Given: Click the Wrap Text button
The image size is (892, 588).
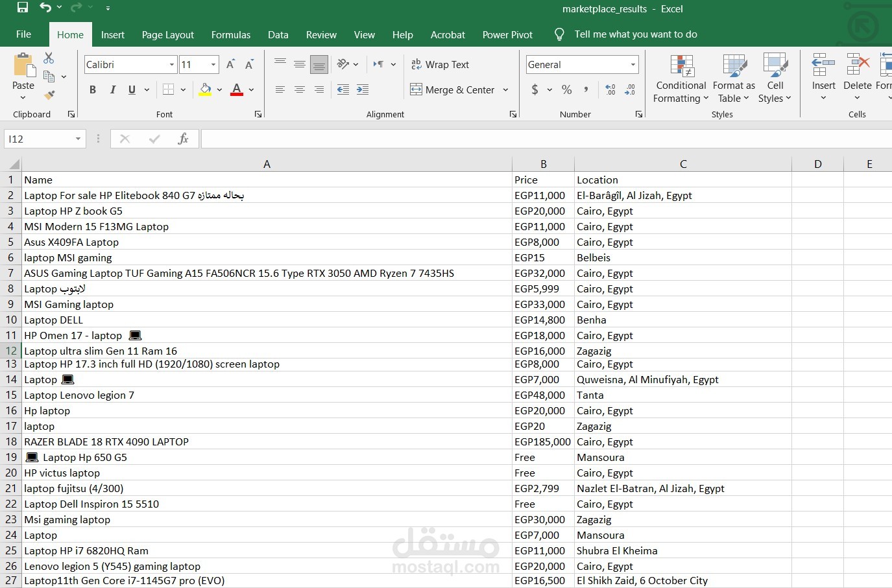Looking at the screenshot, I should click(x=440, y=64).
